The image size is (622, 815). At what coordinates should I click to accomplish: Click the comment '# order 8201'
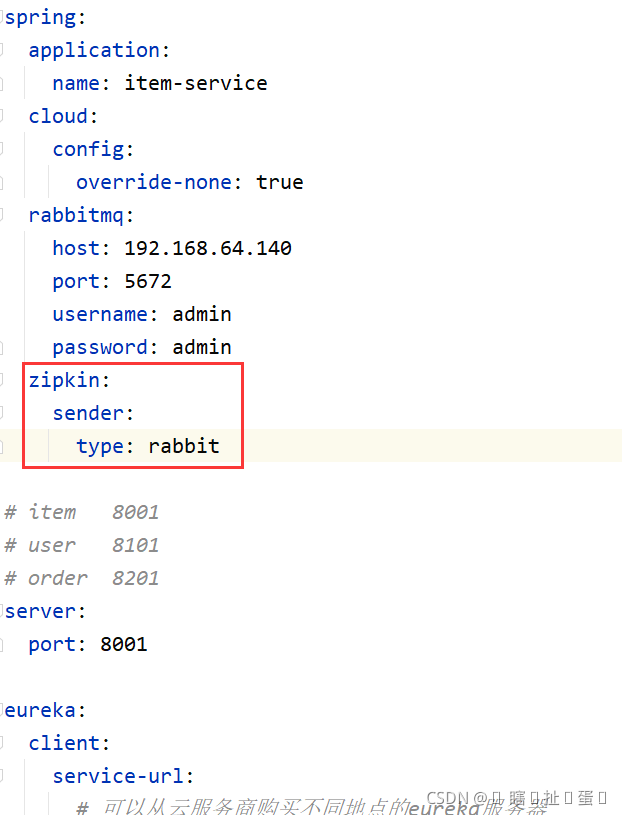coord(81,579)
